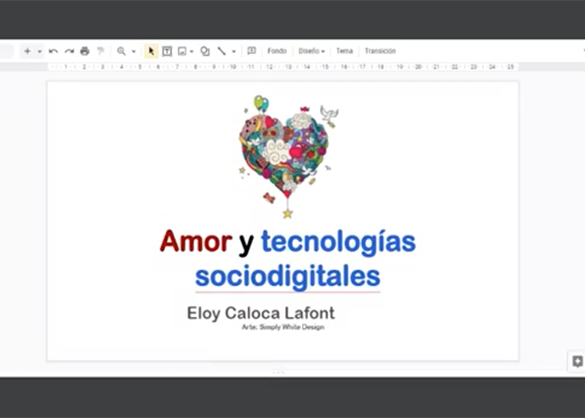
Task: Open the new slide layout dropdown arrow
Action: tap(40, 51)
